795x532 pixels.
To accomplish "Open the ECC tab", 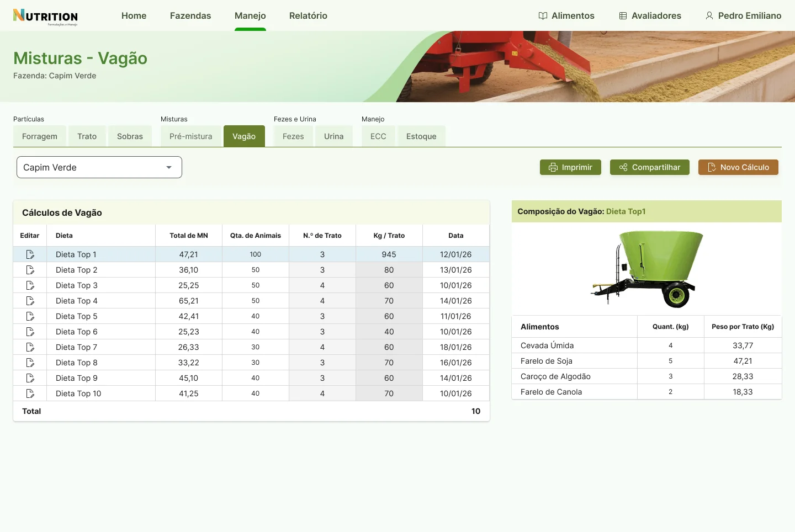I will tap(378, 136).
